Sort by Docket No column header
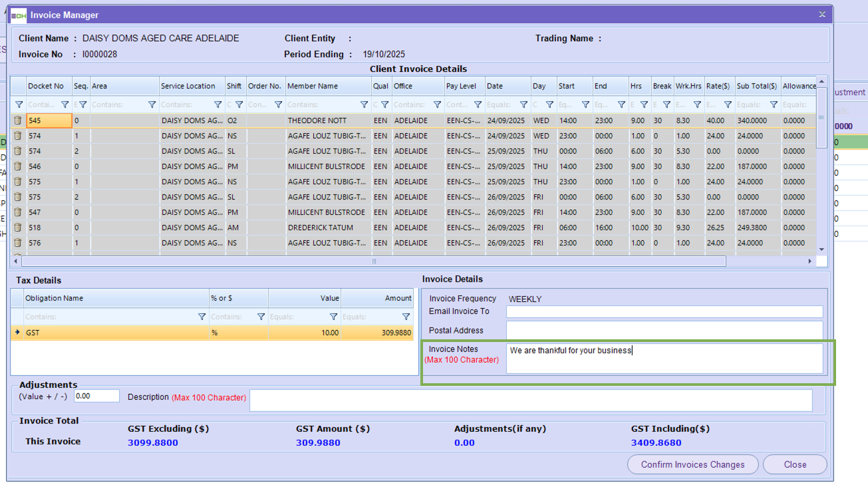 coord(46,86)
